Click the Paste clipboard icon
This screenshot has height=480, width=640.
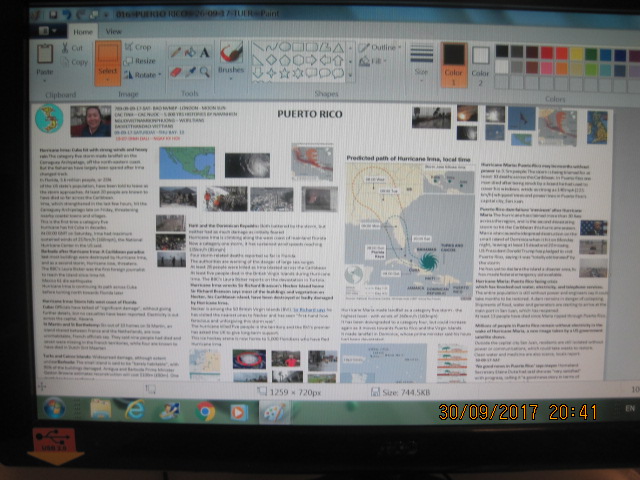45,54
